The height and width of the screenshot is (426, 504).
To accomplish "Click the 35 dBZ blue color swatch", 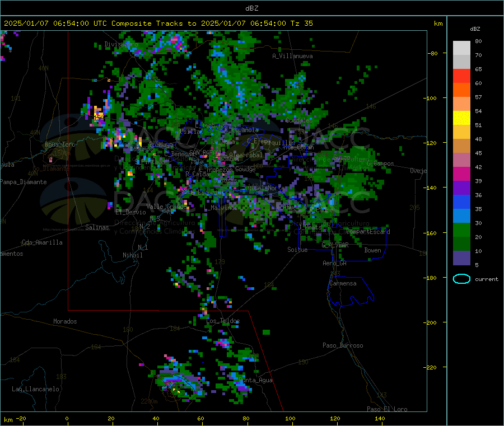I will (461, 202).
